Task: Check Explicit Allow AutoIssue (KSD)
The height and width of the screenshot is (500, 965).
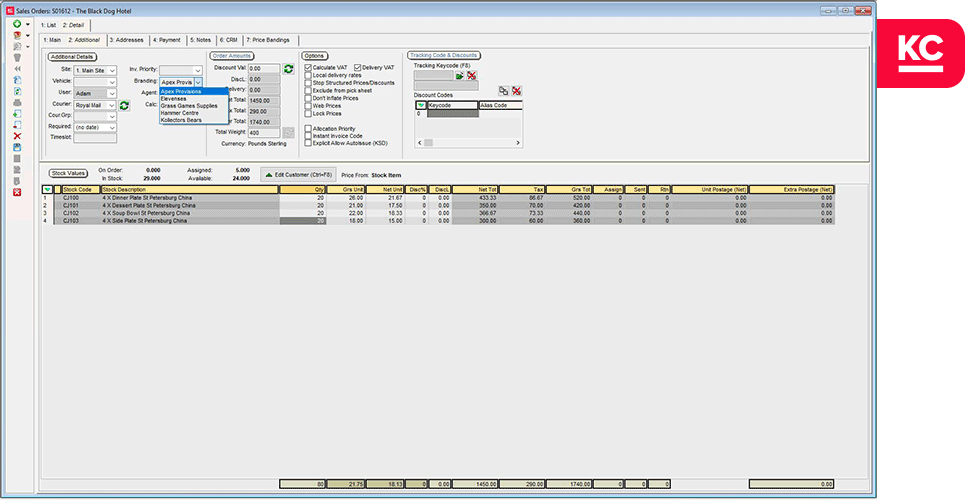Action: pos(308,143)
